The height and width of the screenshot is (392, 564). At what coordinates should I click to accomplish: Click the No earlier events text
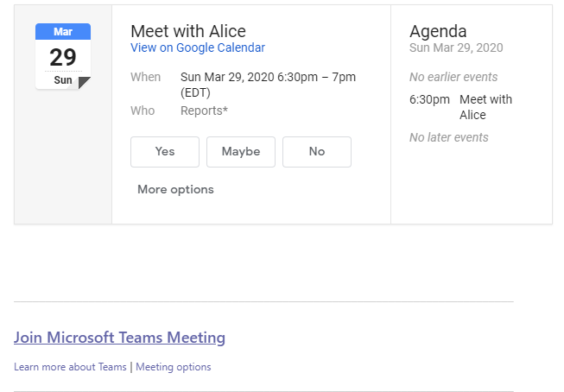point(453,77)
